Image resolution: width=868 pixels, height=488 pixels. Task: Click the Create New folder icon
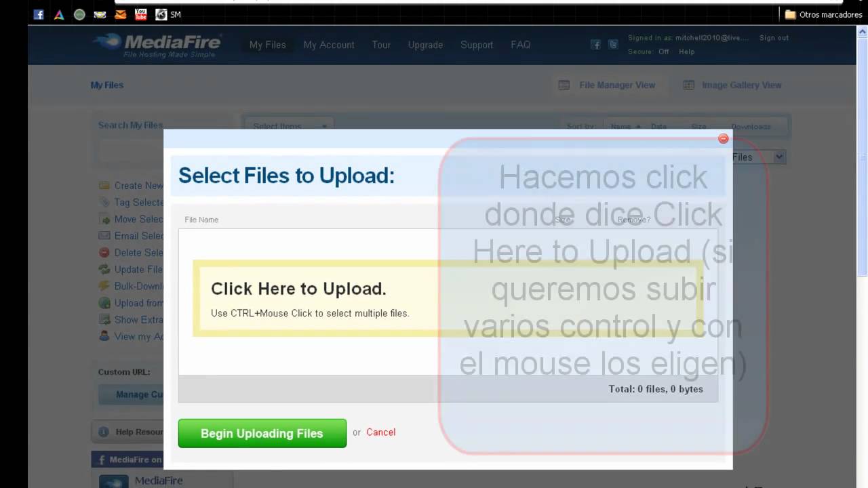click(x=104, y=186)
